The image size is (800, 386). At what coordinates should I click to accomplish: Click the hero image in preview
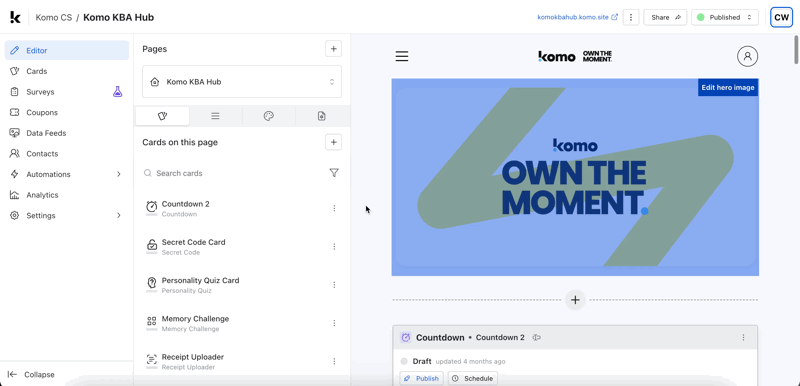pos(575,177)
